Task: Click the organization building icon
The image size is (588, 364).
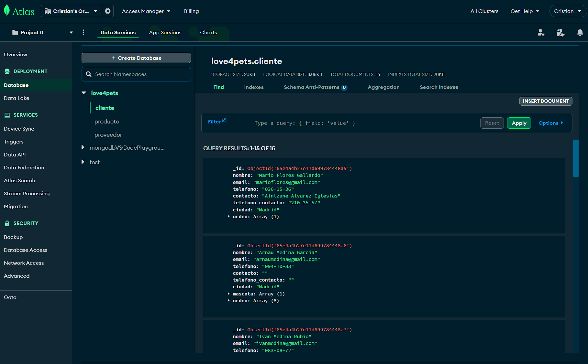Action: pyautogui.click(x=48, y=11)
